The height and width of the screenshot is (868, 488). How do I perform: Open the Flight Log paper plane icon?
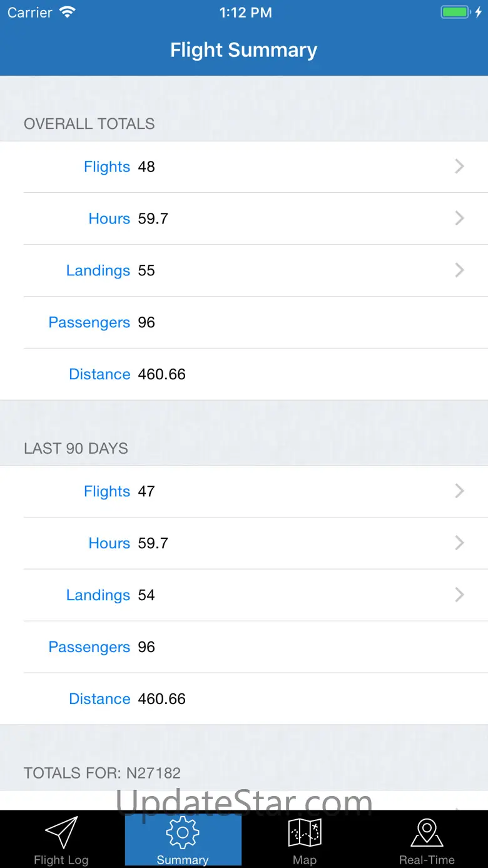pos(61,832)
